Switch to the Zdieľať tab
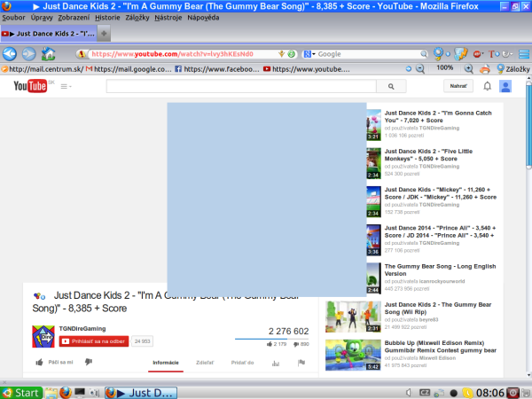This screenshot has width=532, height=399. pyautogui.click(x=205, y=363)
